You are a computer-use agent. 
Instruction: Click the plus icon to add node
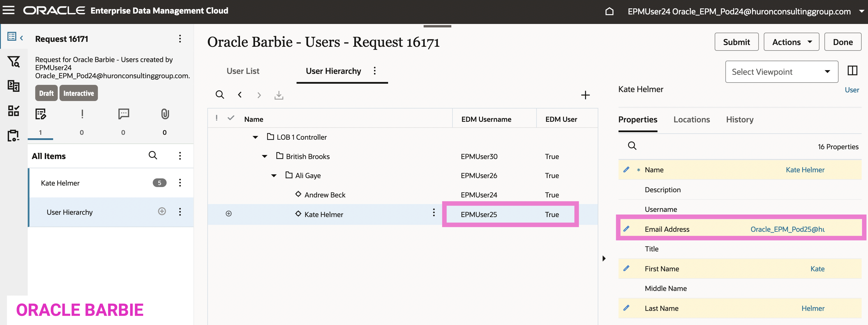(x=585, y=95)
